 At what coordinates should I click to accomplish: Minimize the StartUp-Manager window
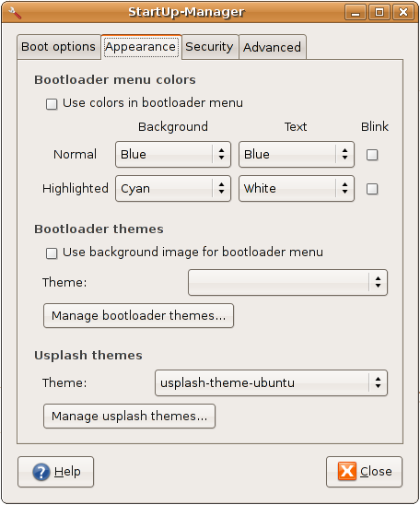point(356,13)
